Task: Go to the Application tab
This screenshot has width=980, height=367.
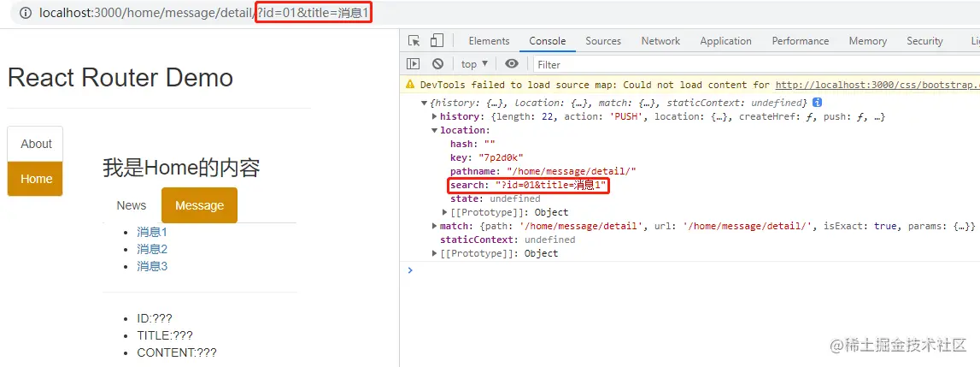Action: pyautogui.click(x=725, y=41)
